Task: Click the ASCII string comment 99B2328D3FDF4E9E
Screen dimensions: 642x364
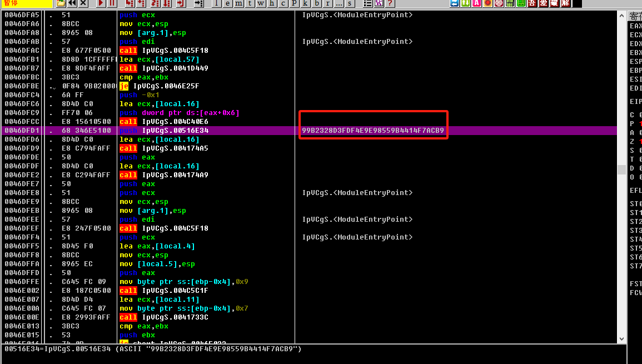Action: 372,131
